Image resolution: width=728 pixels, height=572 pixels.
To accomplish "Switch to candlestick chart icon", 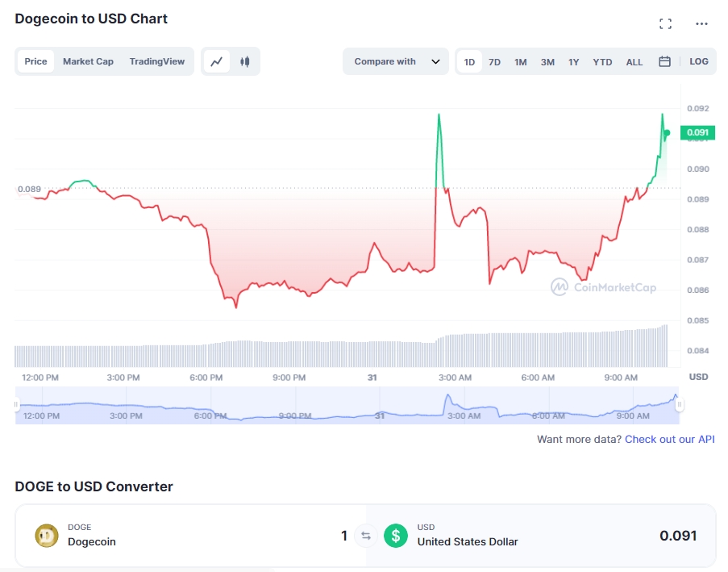I will (x=244, y=61).
